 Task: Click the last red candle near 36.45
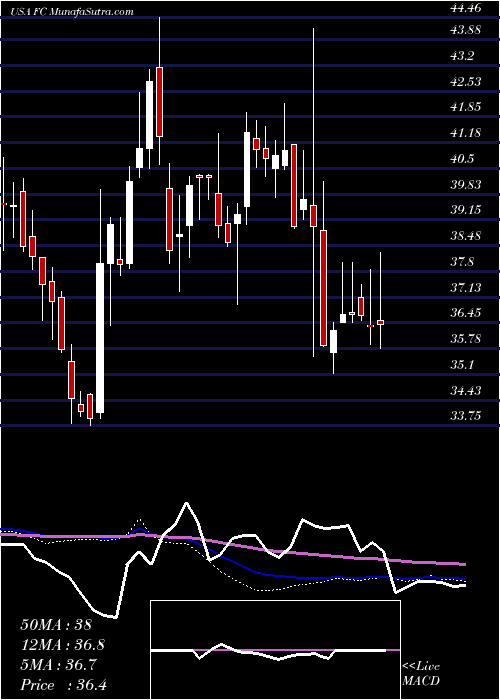[381, 322]
